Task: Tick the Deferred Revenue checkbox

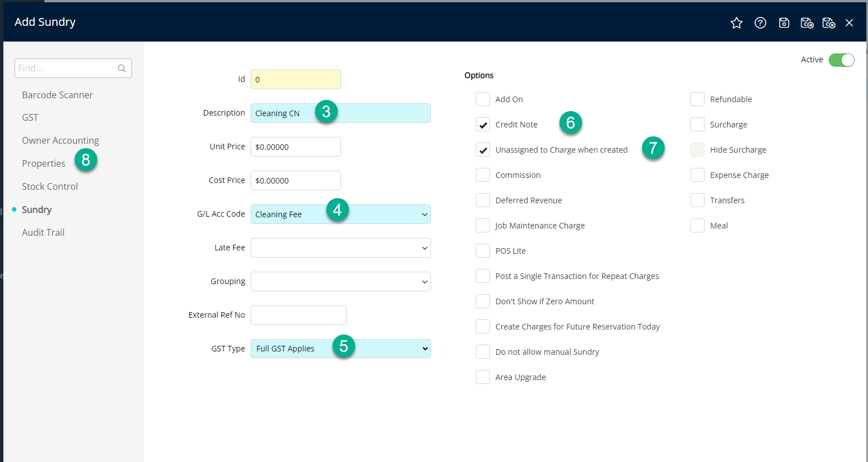Action: click(483, 200)
